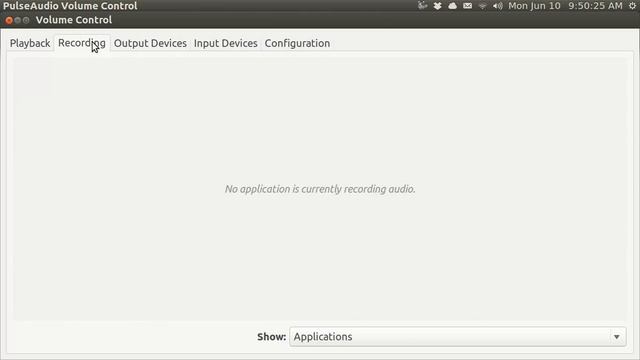
Task: Maximize the Volume Control window
Action: pyautogui.click(x=26, y=20)
